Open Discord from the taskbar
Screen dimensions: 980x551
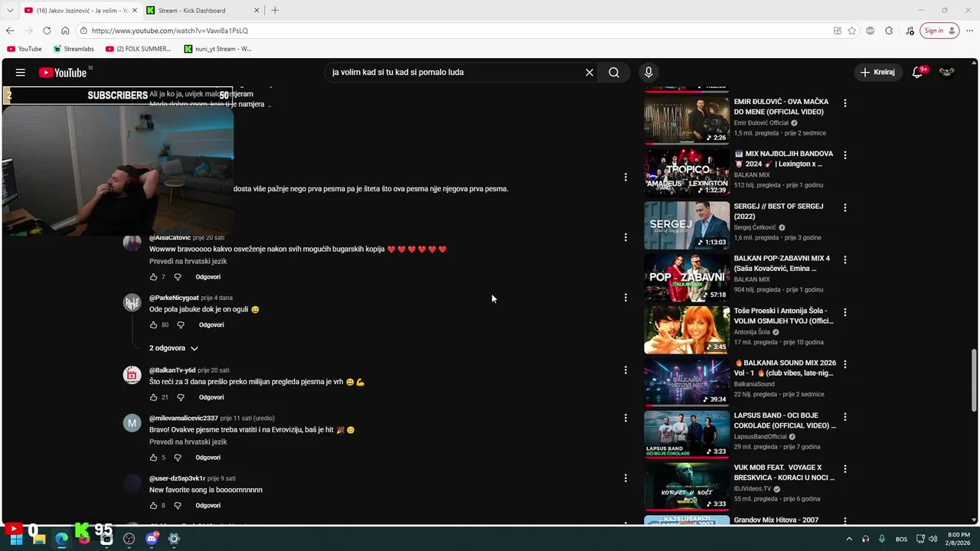(152, 539)
